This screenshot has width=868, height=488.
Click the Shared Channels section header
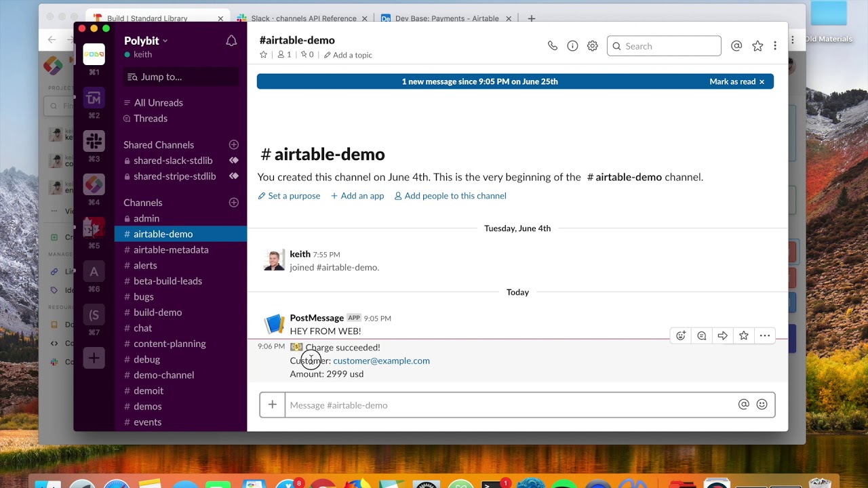point(159,144)
